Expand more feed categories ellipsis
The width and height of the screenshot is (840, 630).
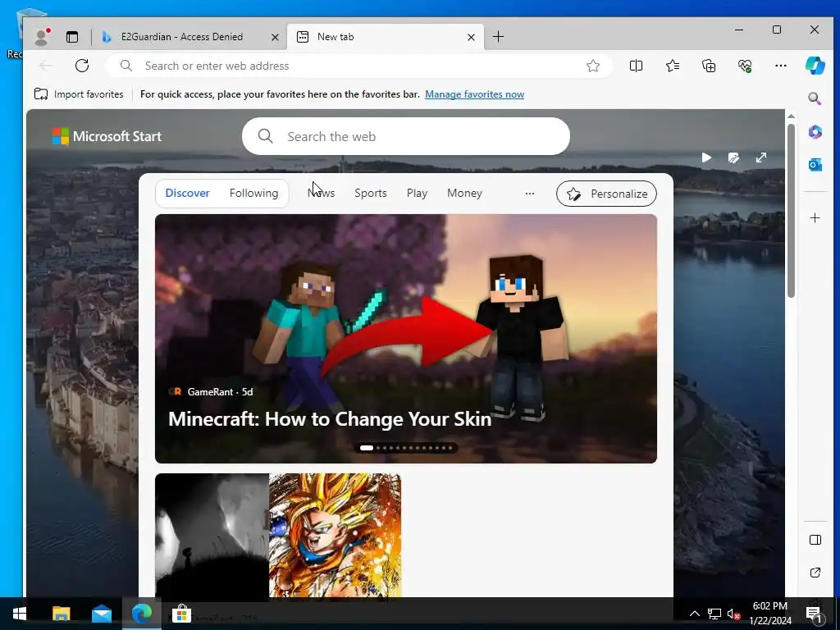click(x=530, y=194)
